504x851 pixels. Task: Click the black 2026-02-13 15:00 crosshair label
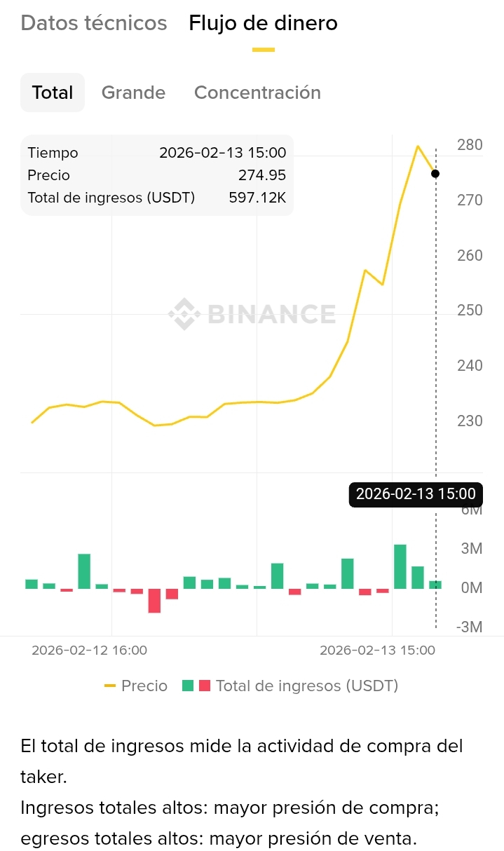pos(416,494)
